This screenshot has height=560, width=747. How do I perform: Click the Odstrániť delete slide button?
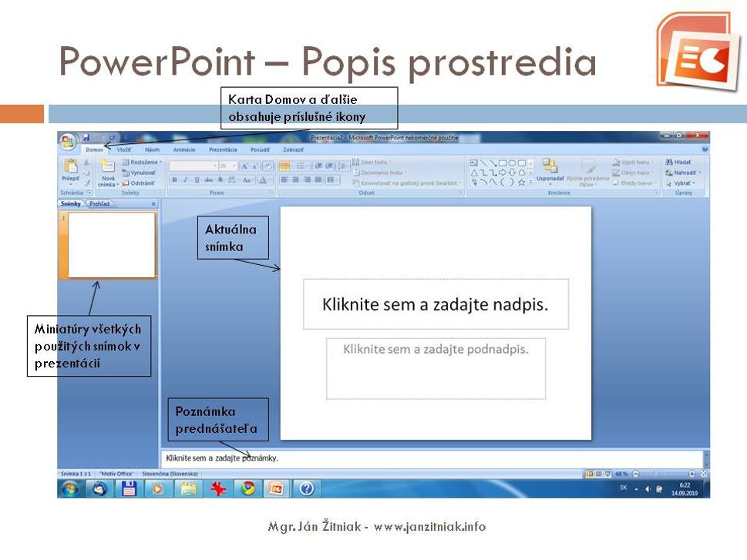point(138,183)
